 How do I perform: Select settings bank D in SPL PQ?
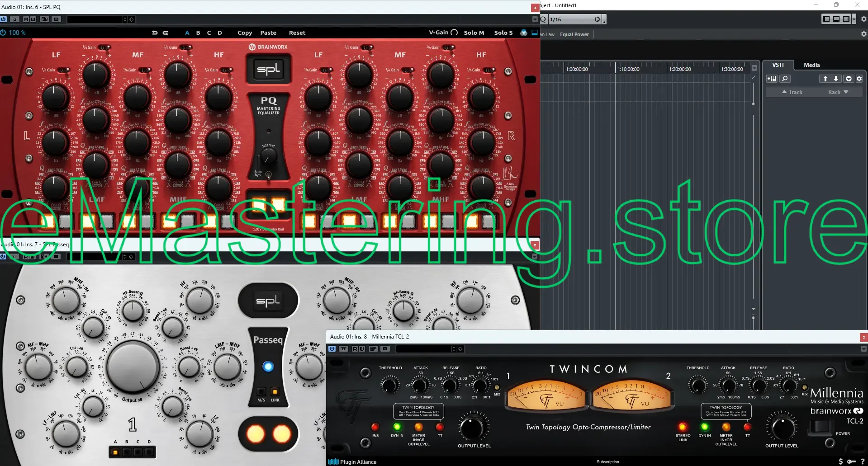pyautogui.click(x=220, y=33)
